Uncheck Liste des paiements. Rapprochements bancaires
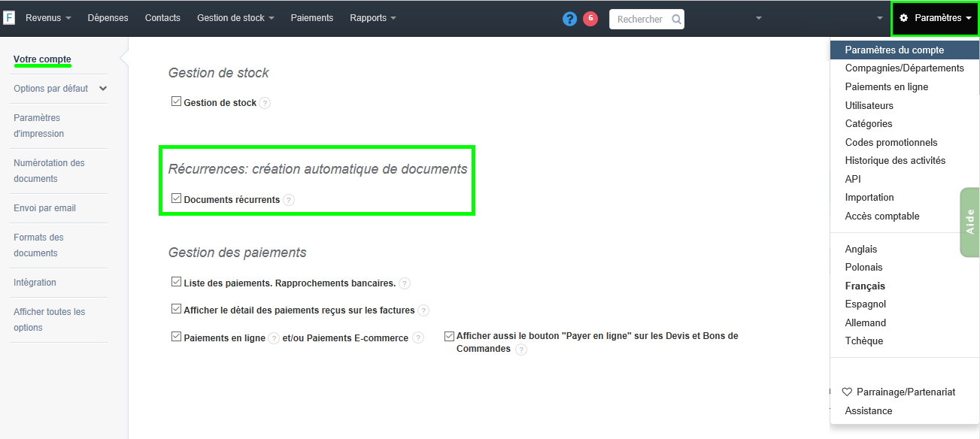 coord(176,283)
